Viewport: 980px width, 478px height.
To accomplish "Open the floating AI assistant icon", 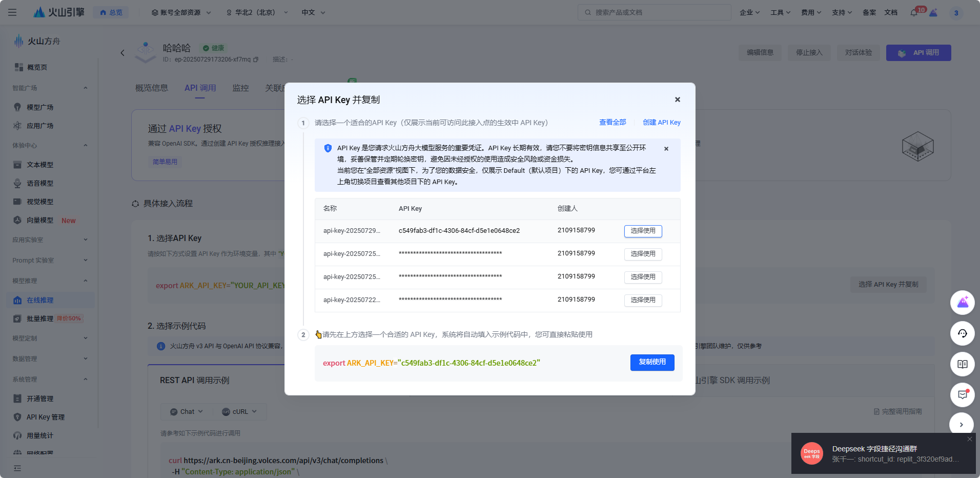I will [962, 303].
